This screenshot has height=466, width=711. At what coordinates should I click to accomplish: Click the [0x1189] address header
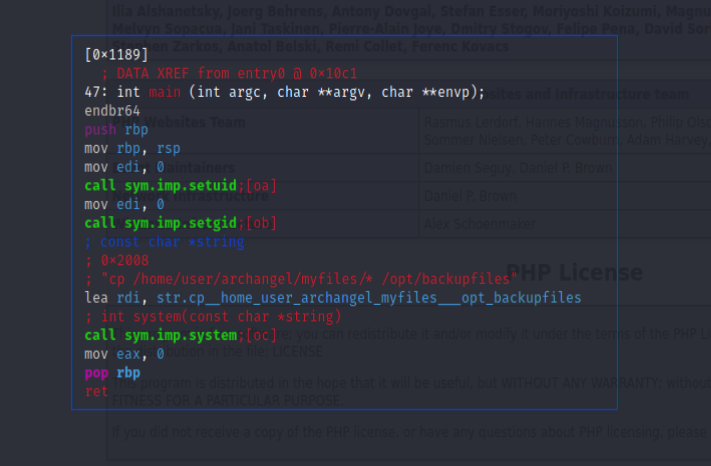tap(116, 54)
